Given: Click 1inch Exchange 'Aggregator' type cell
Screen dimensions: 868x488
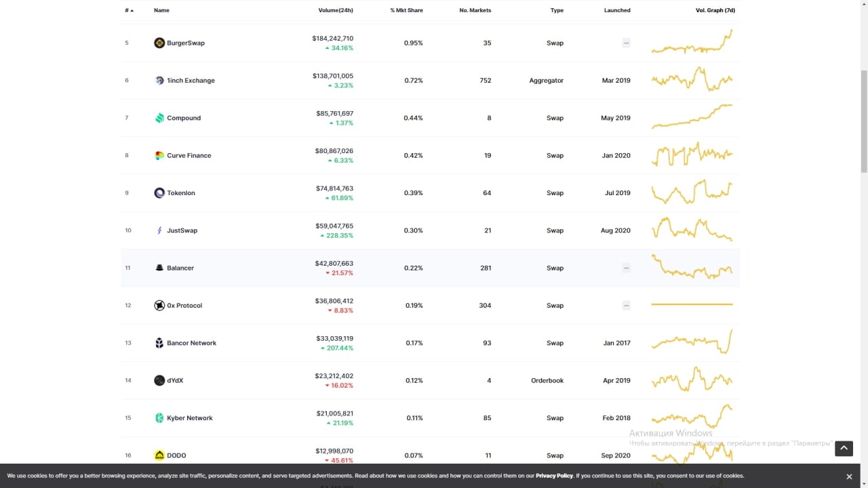Looking at the screenshot, I should pos(547,80).
